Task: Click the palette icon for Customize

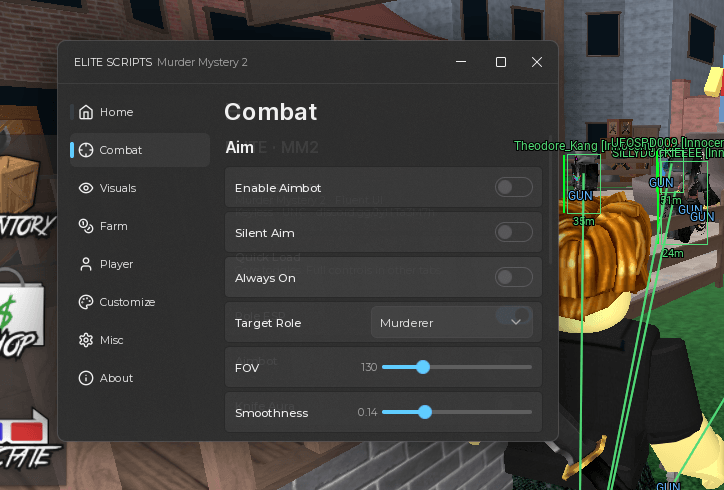Action: [x=86, y=302]
